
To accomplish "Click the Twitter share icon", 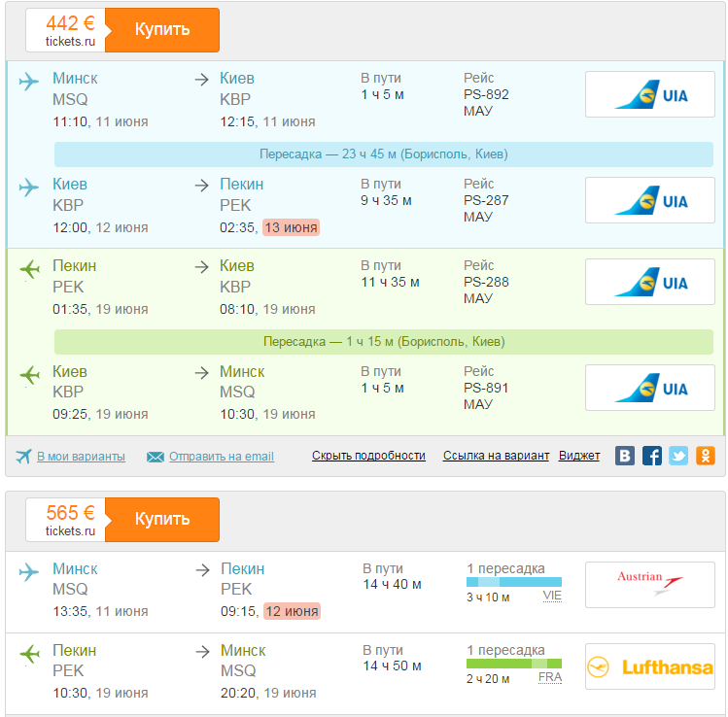I will [678, 456].
